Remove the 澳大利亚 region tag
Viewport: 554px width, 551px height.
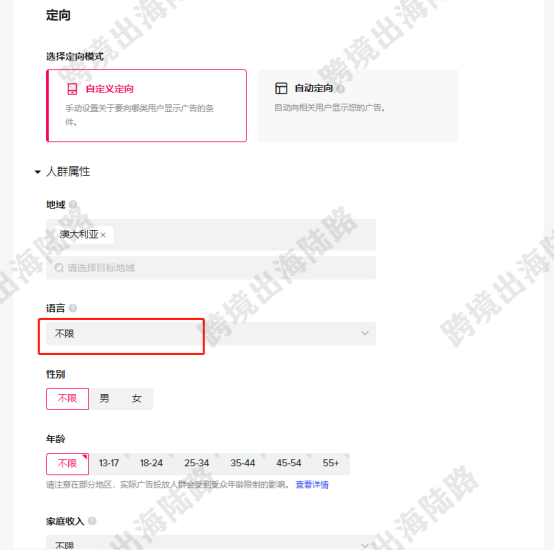(103, 235)
